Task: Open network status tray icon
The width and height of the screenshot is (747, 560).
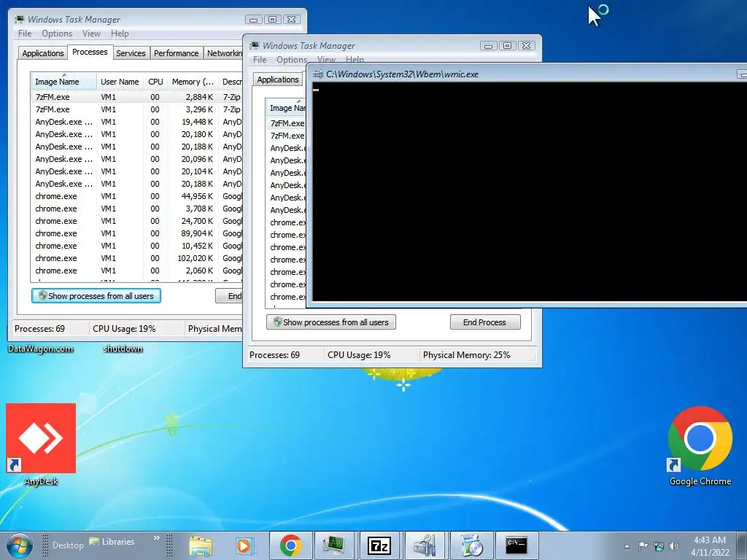Action: 659,546
